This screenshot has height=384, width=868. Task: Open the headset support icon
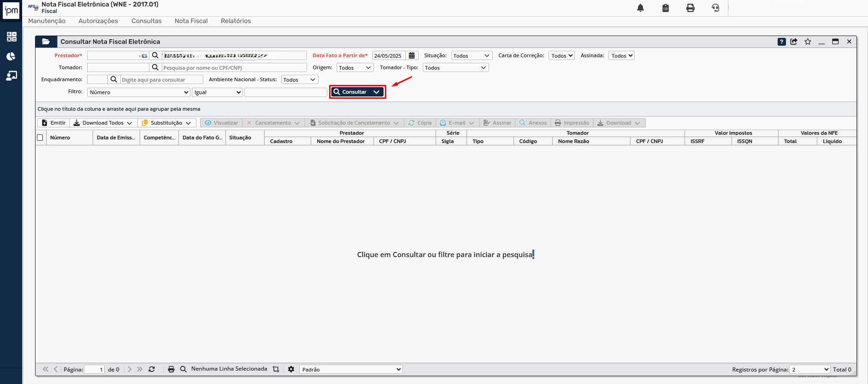[x=715, y=8]
